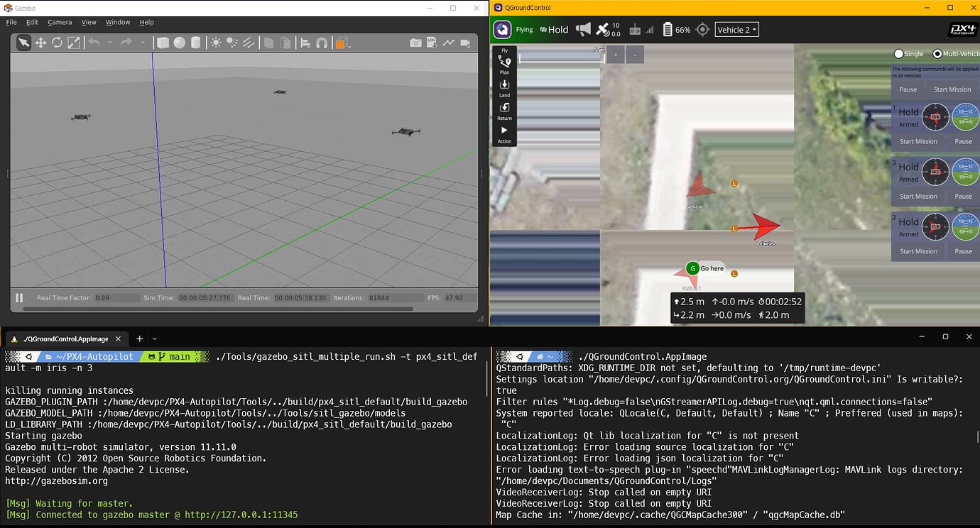Image resolution: width=980 pixels, height=528 pixels.
Task: Click Pause for armed Vehicle 3
Action: tap(964, 196)
